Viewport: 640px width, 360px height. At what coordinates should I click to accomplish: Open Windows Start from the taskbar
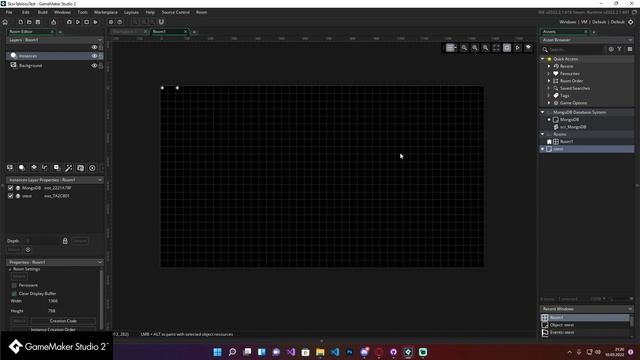click(x=218, y=352)
